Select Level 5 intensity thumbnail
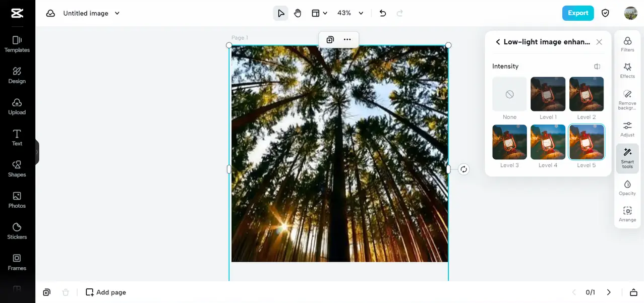This screenshot has width=644, height=303. [587, 142]
